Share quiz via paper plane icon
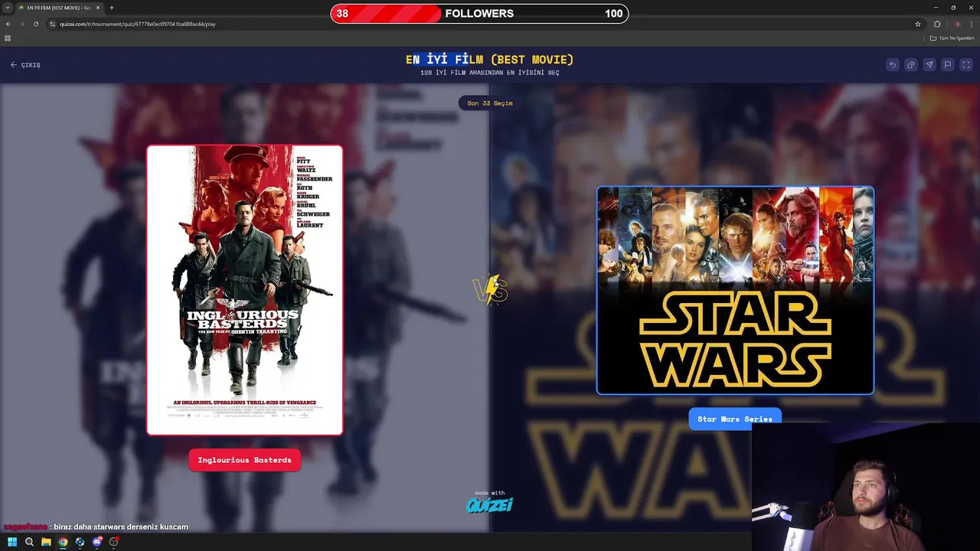 929,65
